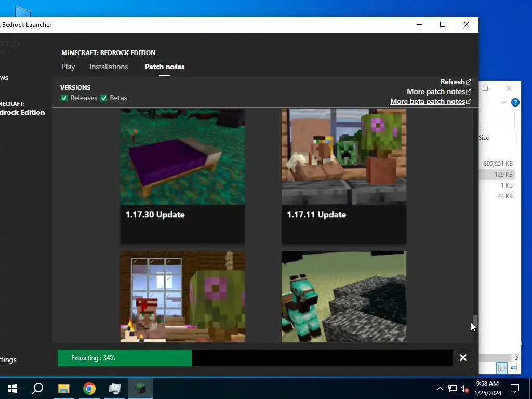Screen dimensions: 532x399
Task: Open the notification center icon
Action: click(x=515, y=389)
